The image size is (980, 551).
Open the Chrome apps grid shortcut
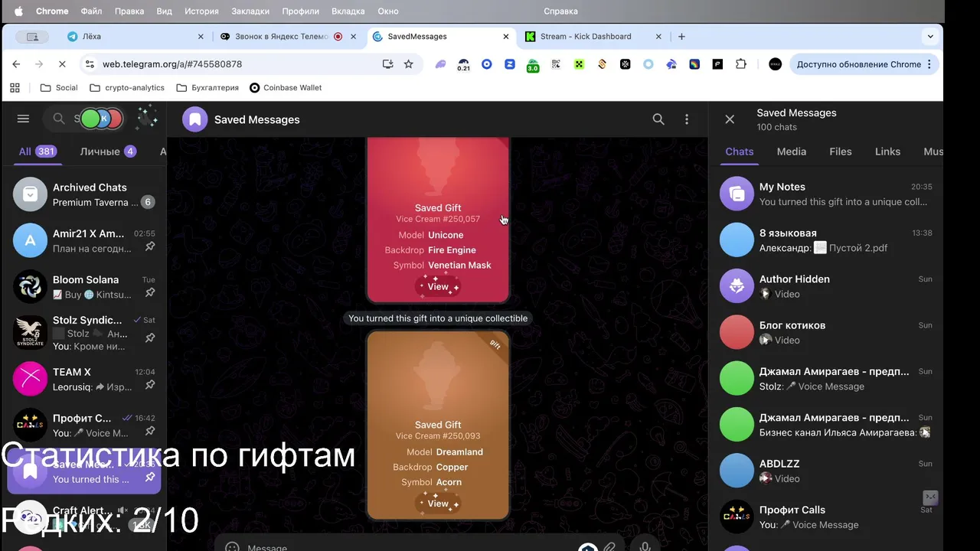point(15,87)
